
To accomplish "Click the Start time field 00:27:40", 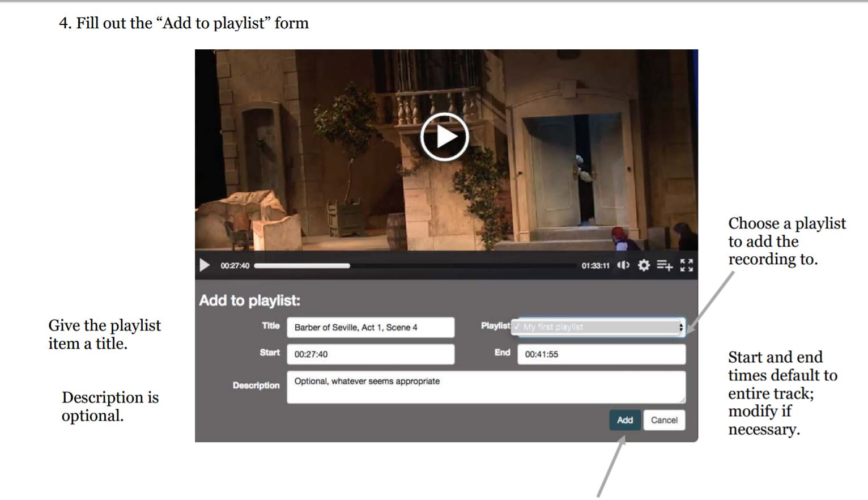I will click(x=371, y=354).
